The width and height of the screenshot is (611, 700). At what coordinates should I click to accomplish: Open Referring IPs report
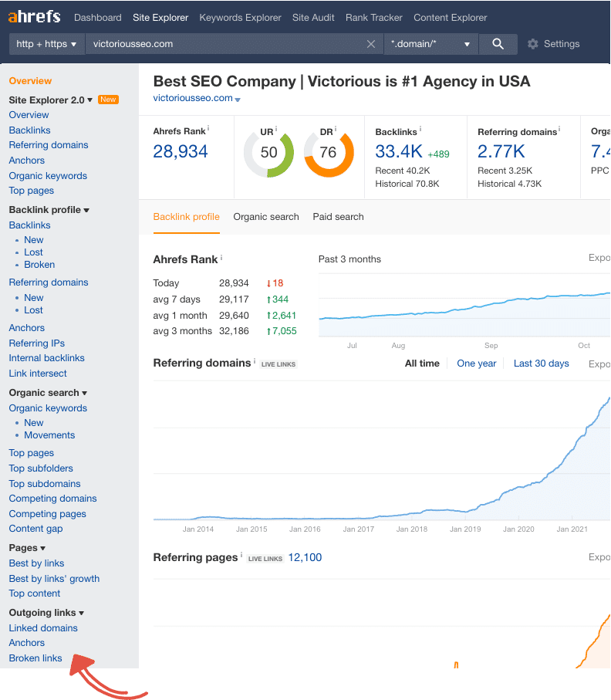[36, 343]
